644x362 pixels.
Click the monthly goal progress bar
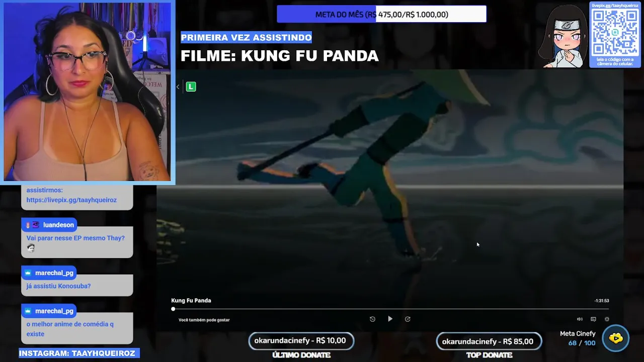tap(381, 14)
